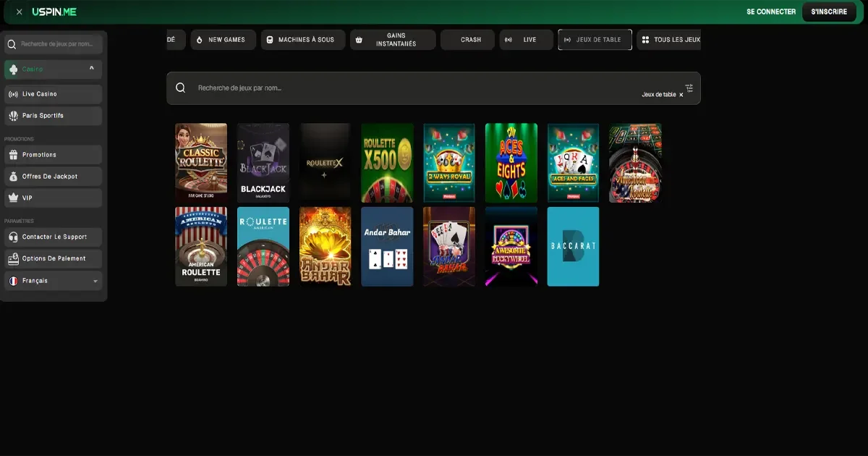The image size is (868, 456).
Task: Collapse the Casino section chevron
Action: click(92, 69)
